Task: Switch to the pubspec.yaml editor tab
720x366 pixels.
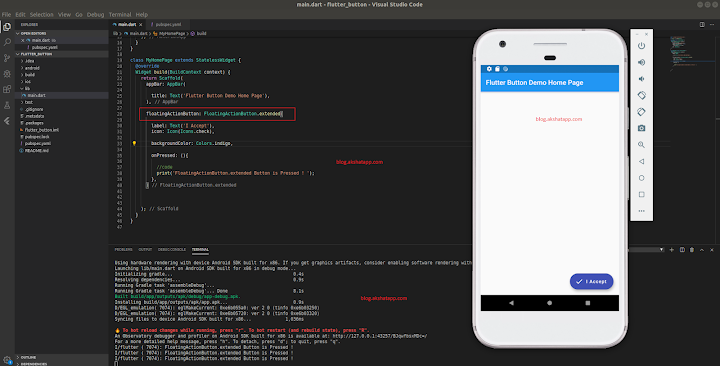Action: 168,25
